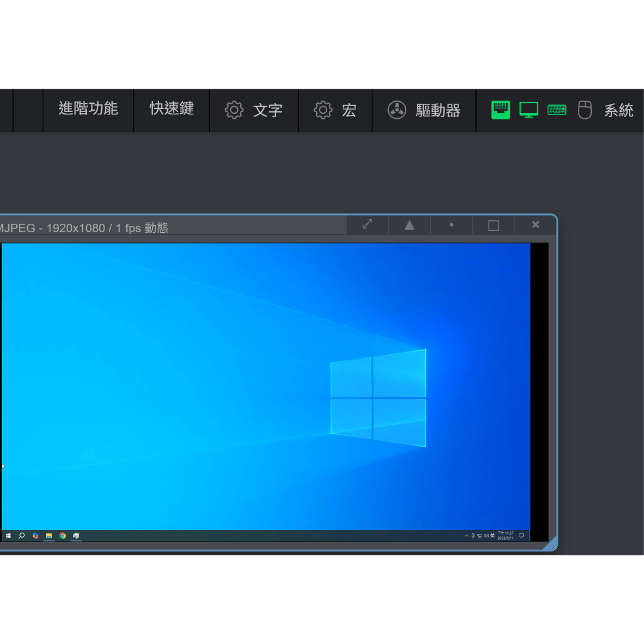This screenshot has height=644, width=644.
Task: Click the MJPEG 1920x1080 stream title text
Action: point(84,228)
